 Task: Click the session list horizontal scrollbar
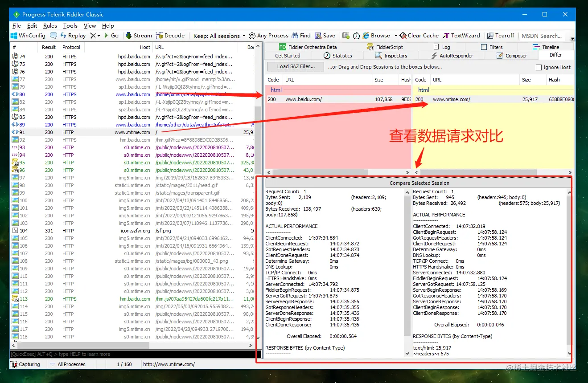[132, 345]
